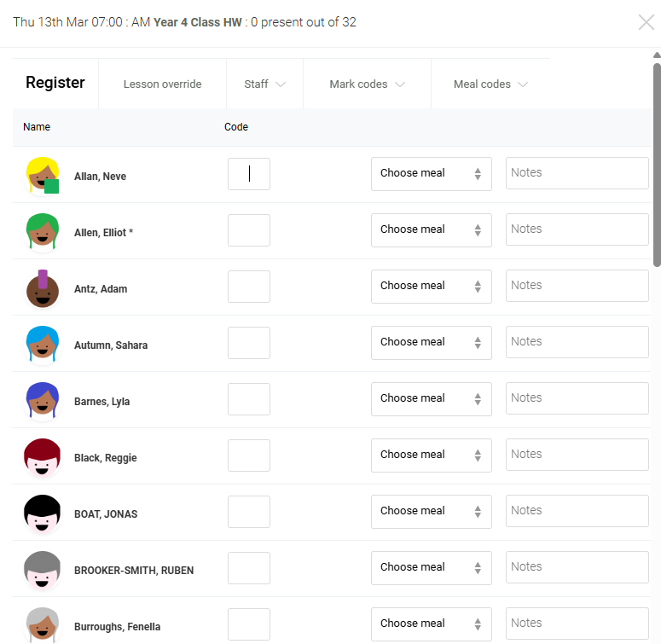Viewport: 661px width, 644px height.
Task: Open Choose meal for Black, Reggie
Action: (x=431, y=455)
